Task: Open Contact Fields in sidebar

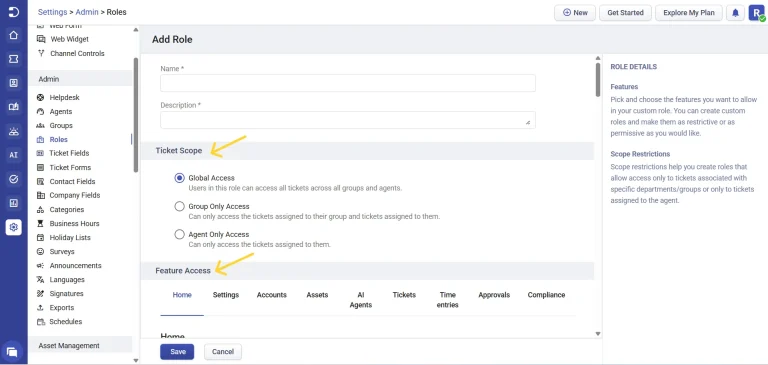Action: [72, 181]
